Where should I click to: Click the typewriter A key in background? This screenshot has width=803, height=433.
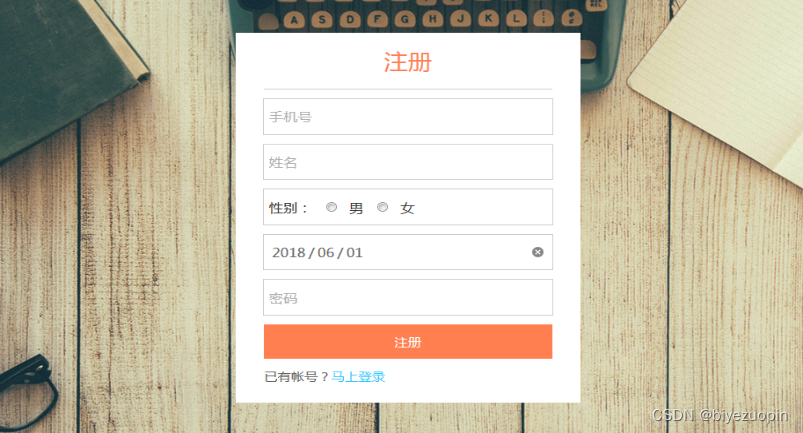[294, 20]
